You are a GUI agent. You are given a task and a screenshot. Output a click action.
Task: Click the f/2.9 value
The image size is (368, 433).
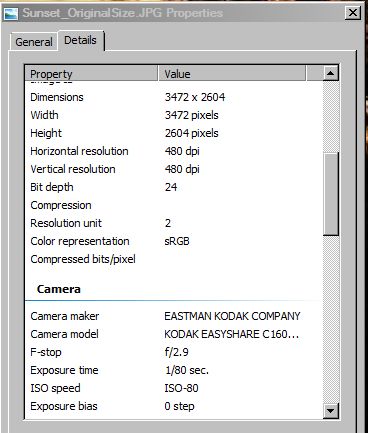coord(177,352)
